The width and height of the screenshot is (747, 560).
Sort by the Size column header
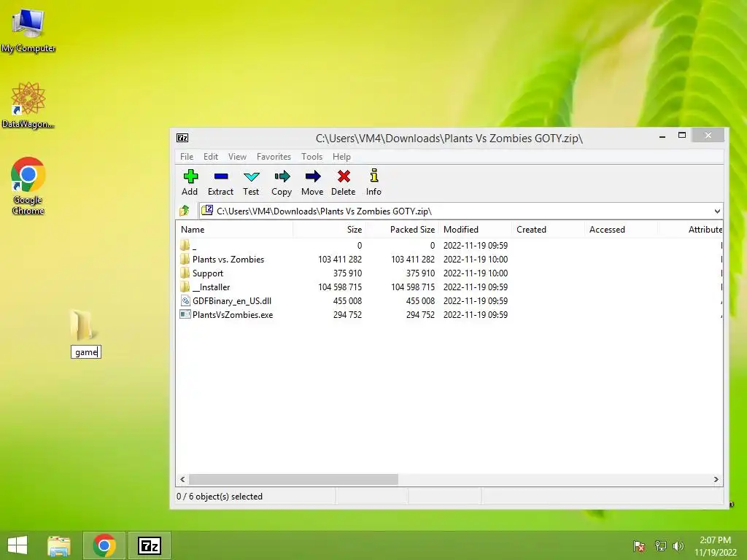329,230
